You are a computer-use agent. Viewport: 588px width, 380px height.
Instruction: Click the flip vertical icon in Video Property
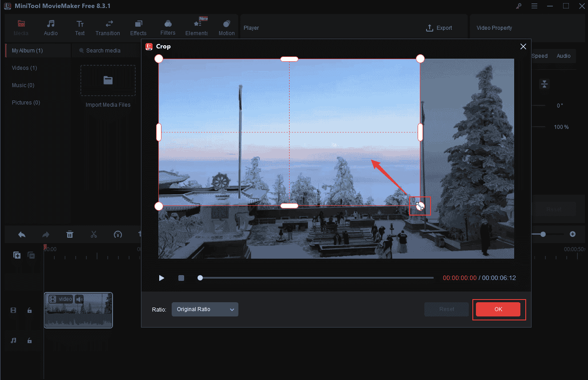544,84
